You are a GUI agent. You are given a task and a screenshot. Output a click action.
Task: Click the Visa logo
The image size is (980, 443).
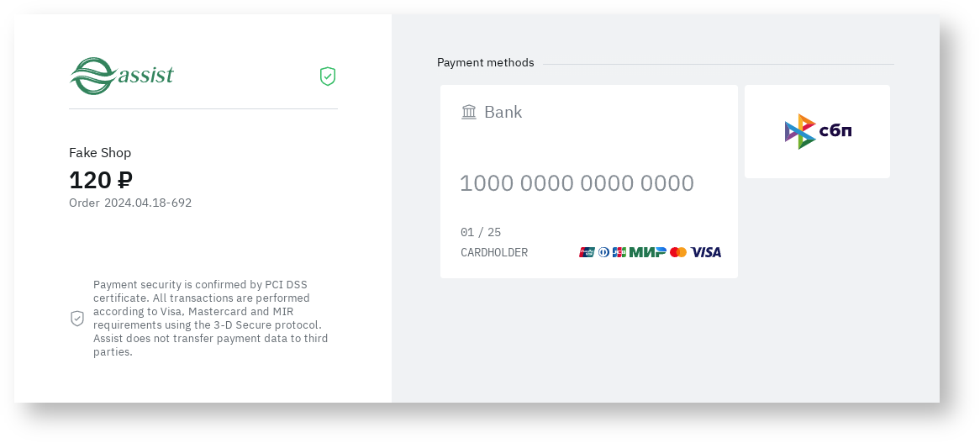[x=706, y=252]
